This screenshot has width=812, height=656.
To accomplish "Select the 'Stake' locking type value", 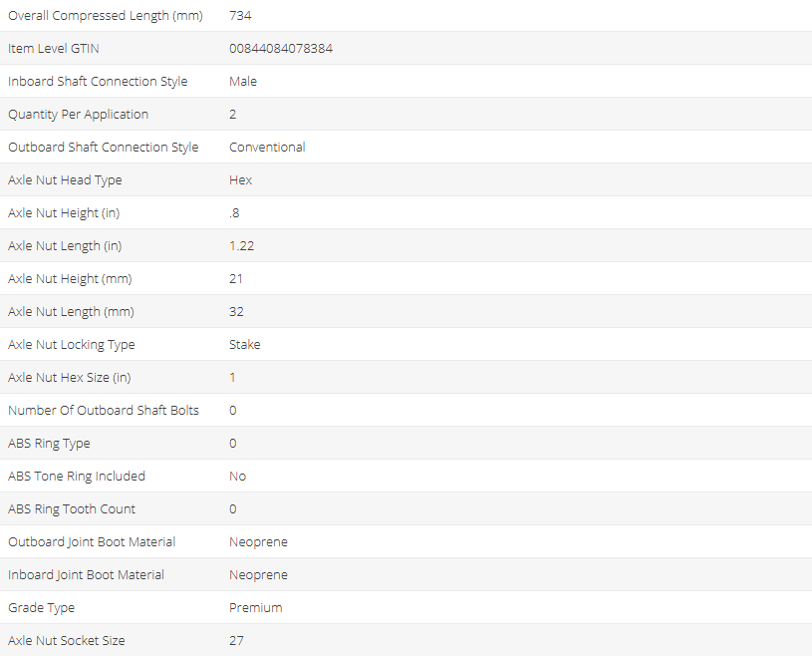I will tap(244, 345).
